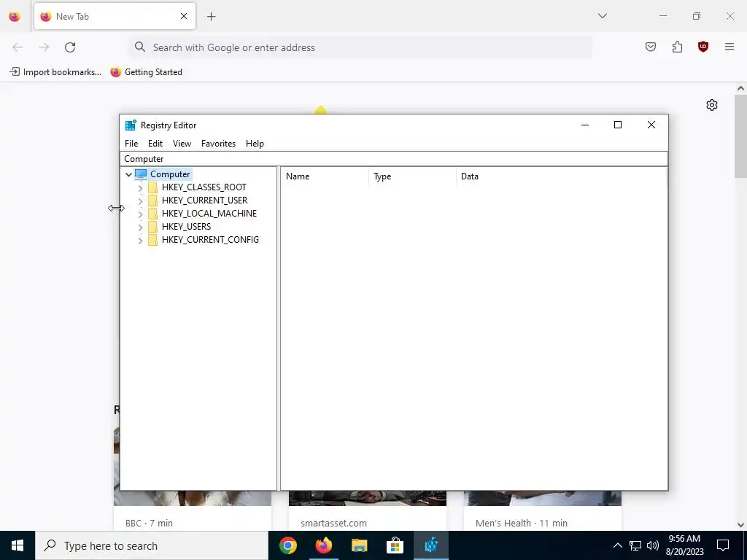Open the notification center icon
The image size is (747, 560).
(723, 545)
